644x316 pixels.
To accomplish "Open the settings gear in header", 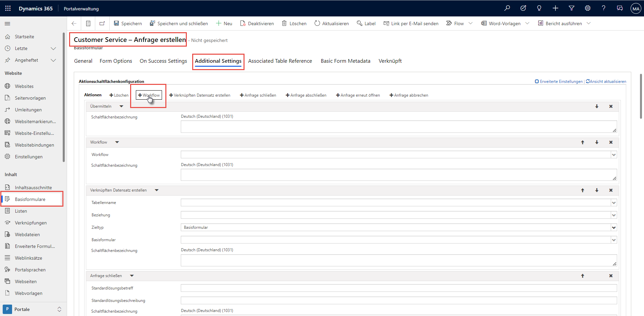I will tap(588, 8).
